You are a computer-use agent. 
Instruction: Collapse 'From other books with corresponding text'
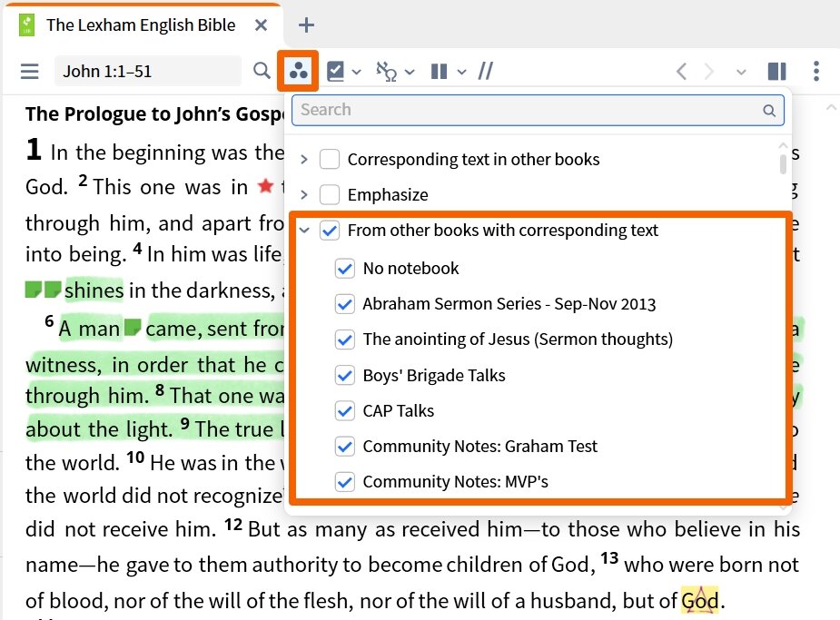tap(304, 231)
